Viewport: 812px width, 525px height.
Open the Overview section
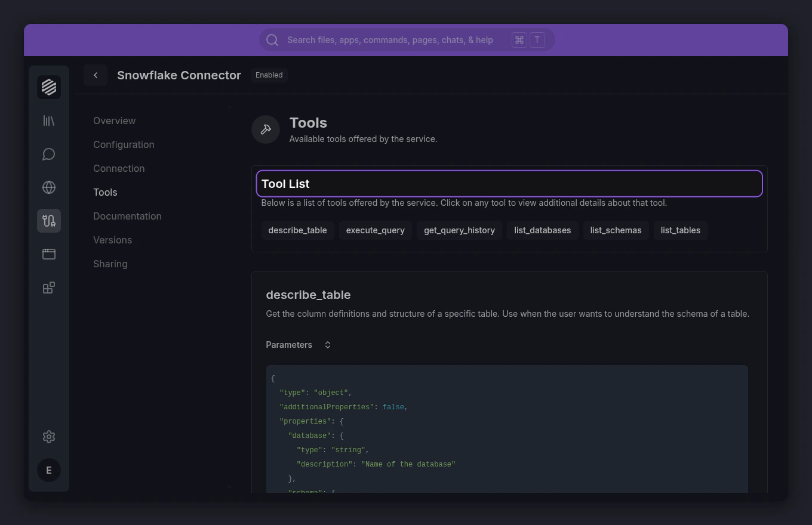tap(114, 121)
